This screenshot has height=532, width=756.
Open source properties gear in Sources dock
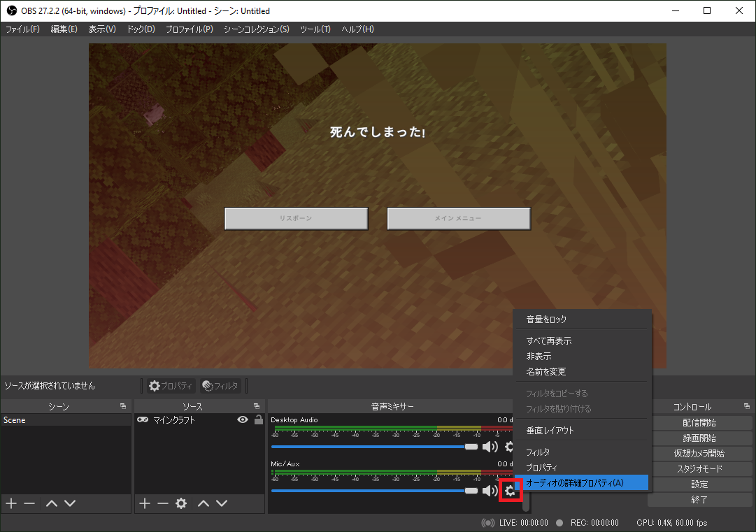pyautogui.click(x=181, y=503)
